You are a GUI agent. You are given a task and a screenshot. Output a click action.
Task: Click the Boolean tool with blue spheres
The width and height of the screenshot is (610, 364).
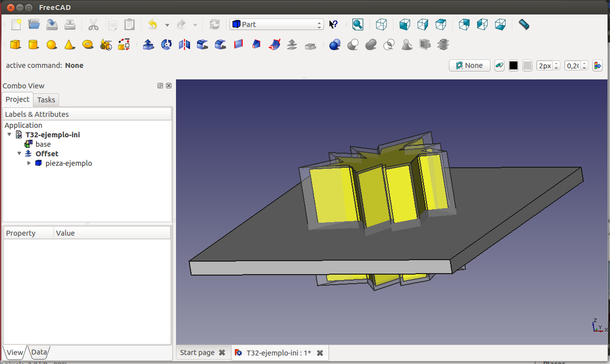[334, 45]
